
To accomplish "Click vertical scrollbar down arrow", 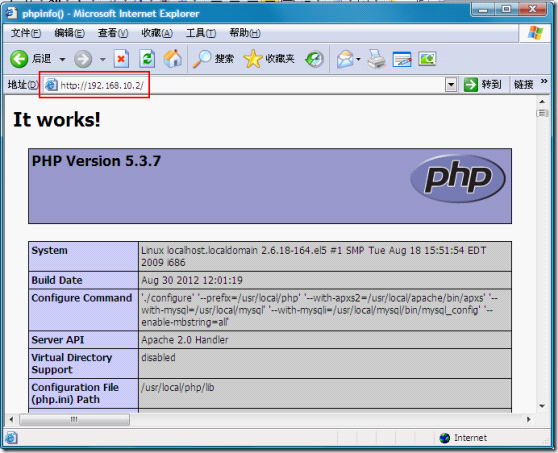I will click(542, 406).
